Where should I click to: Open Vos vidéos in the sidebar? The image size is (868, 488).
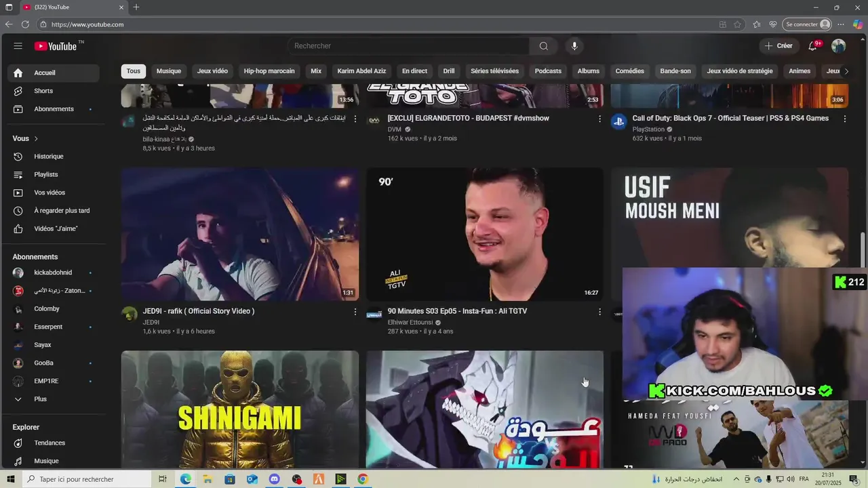[54, 192]
